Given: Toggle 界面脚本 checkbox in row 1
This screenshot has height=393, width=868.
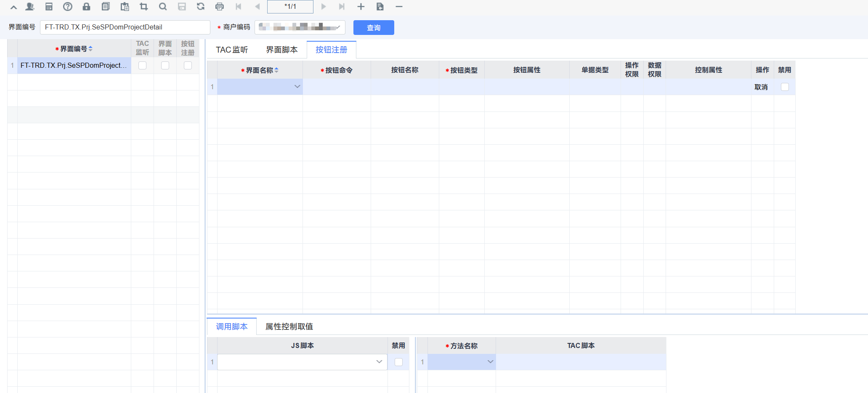Looking at the screenshot, I should 165,66.
